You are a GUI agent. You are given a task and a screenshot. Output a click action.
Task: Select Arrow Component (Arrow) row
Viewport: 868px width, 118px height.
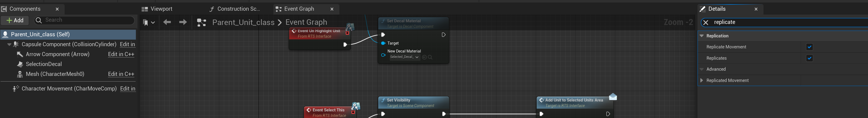(x=68, y=54)
